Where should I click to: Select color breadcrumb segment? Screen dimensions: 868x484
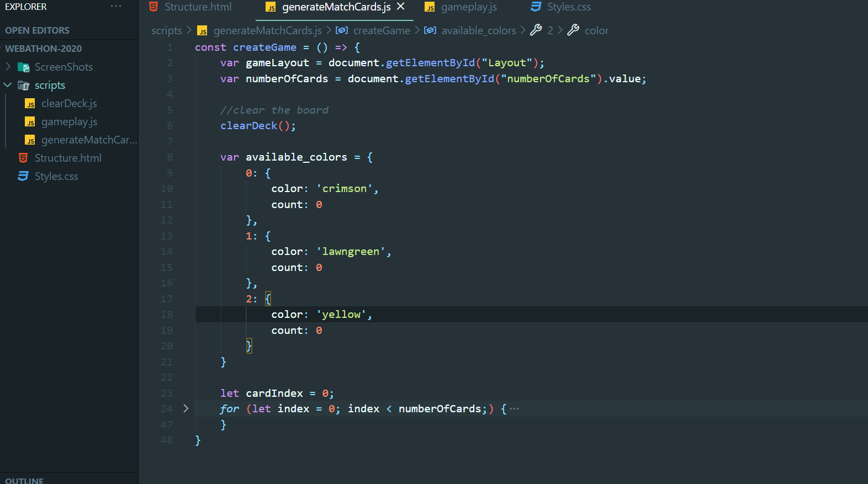[x=596, y=30]
